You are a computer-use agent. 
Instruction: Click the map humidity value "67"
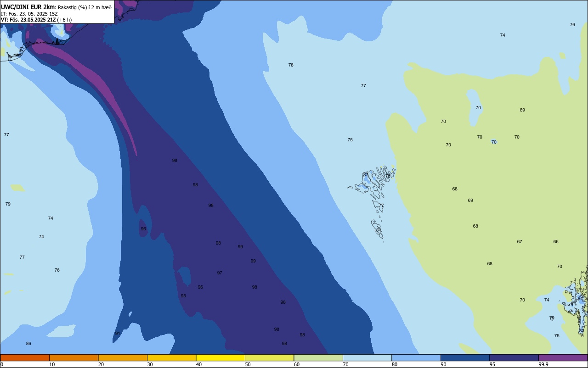(x=520, y=242)
